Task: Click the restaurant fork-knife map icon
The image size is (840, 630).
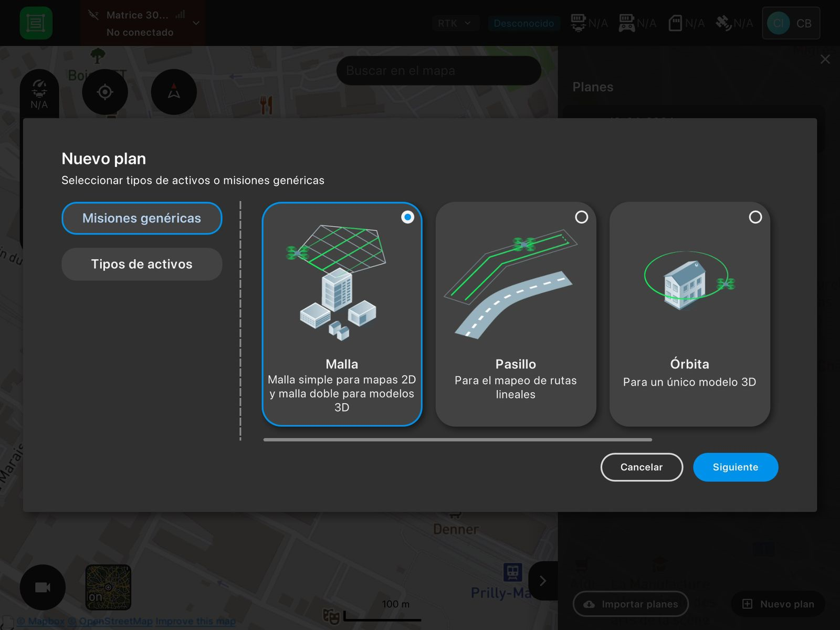Action: click(266, 105)
